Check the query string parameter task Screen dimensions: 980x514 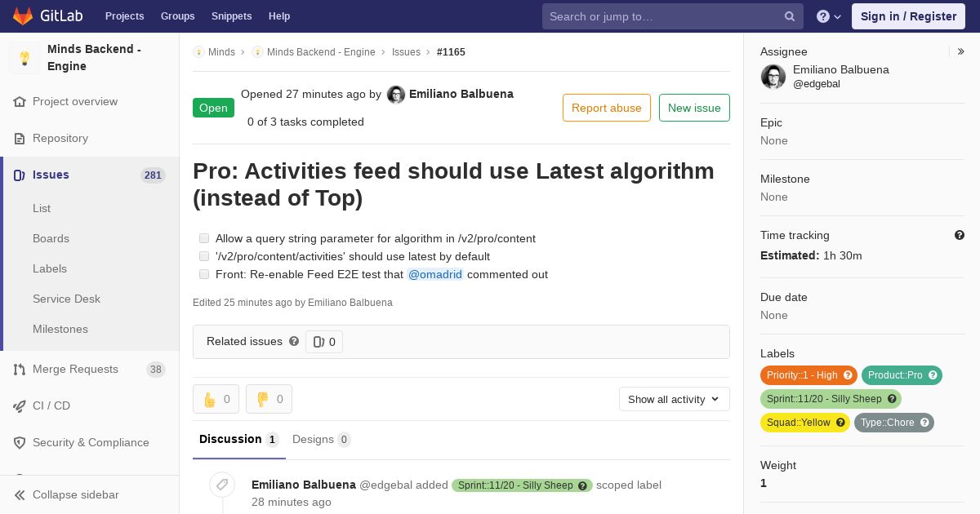point(204,238)
